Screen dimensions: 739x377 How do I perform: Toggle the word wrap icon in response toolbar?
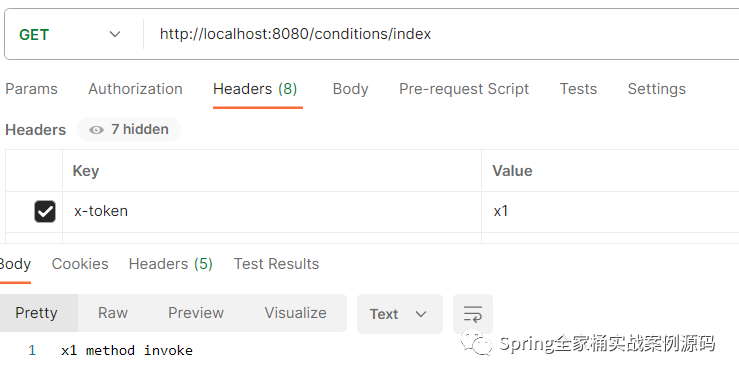click(473, 314)
